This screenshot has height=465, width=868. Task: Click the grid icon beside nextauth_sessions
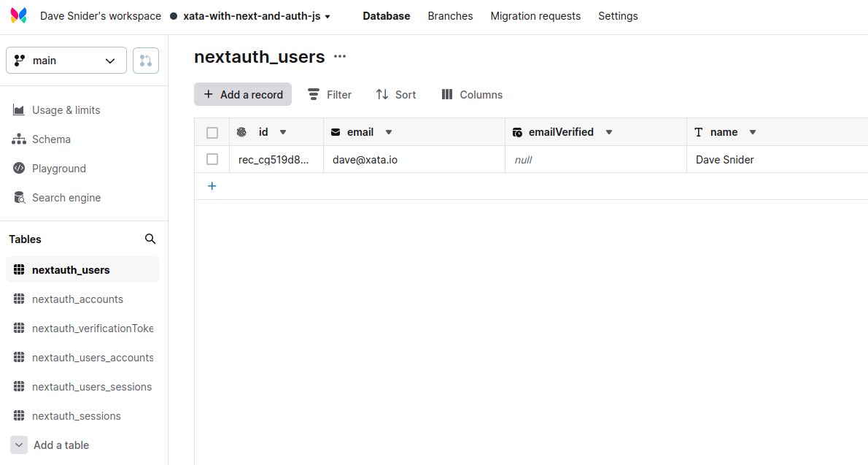pos(19,415)
